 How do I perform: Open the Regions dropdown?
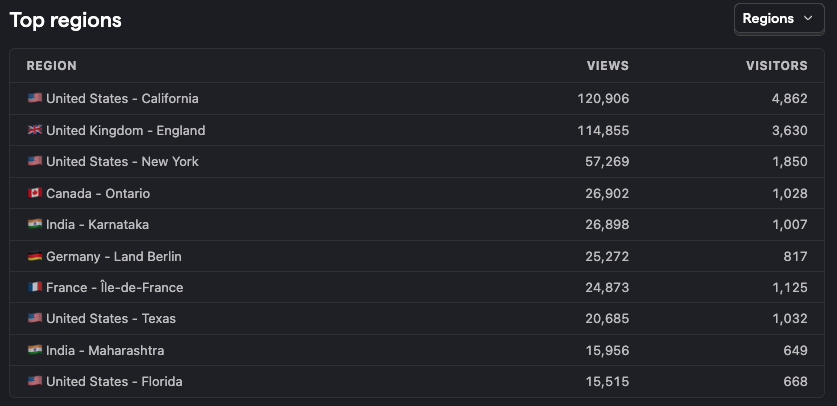[x=779, y=19]
